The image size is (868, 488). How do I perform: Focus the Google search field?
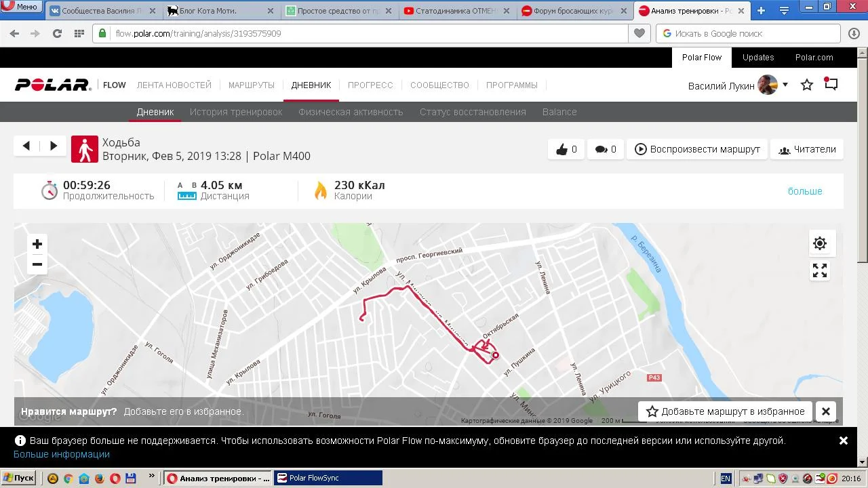pos(748,33)
